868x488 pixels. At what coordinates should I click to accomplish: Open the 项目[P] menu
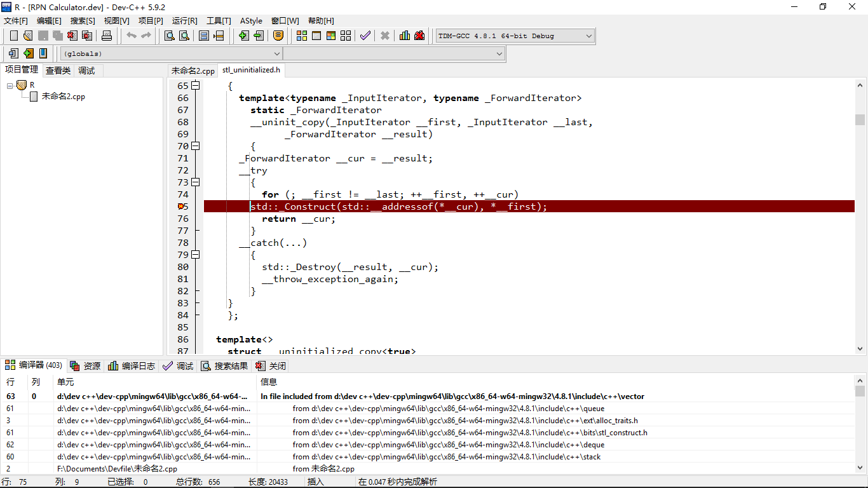pyautogui.click(x=151, y=21)
